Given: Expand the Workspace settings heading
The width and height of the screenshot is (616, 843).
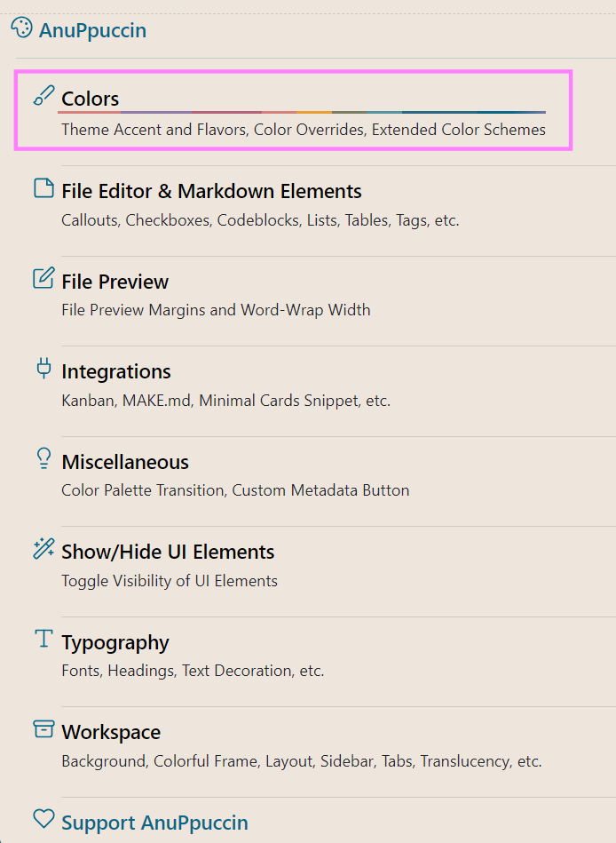Looking at the screenshot, I should (x=111, y=733).
